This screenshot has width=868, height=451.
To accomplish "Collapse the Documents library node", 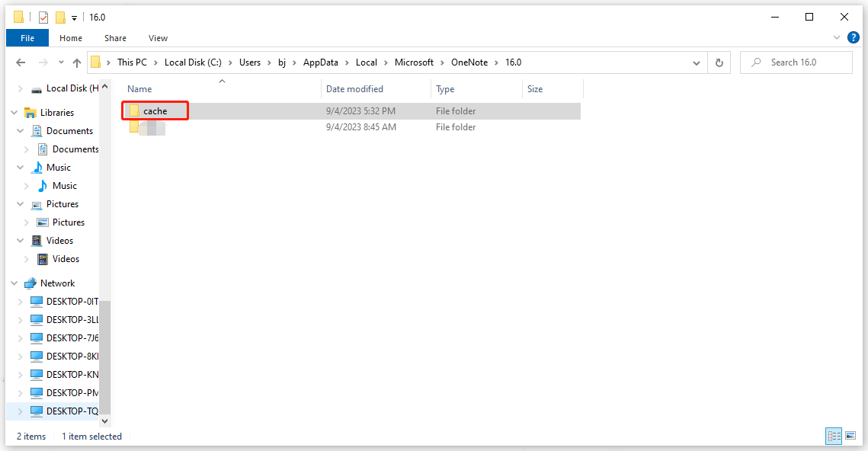I will click(x=21, y=131).
